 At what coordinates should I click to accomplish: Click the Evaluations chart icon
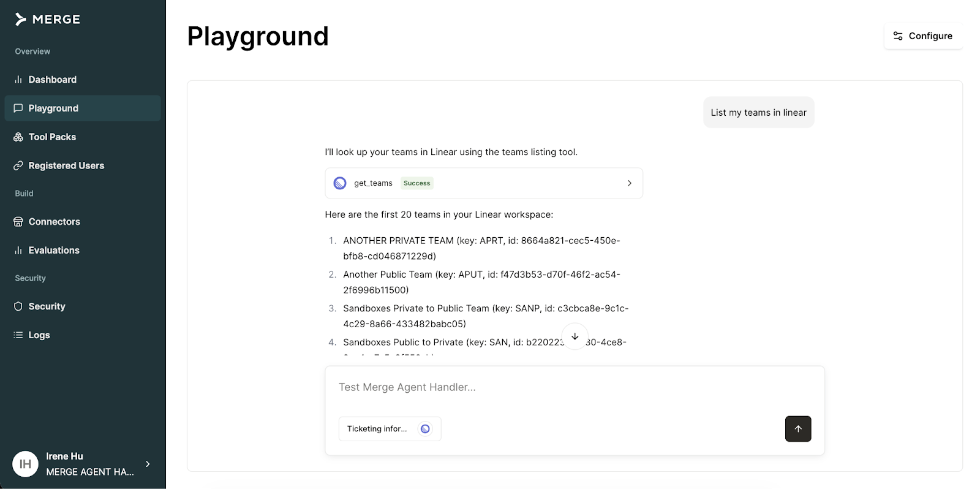click(18, 250)
